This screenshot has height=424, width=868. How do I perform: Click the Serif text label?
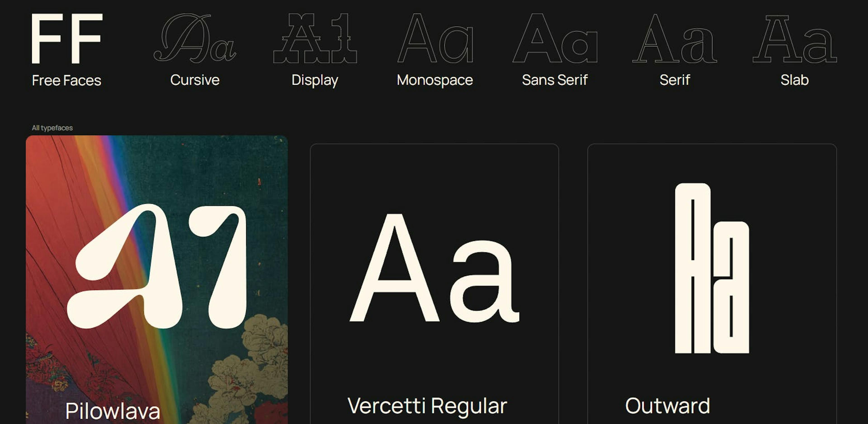coord(675,80)
